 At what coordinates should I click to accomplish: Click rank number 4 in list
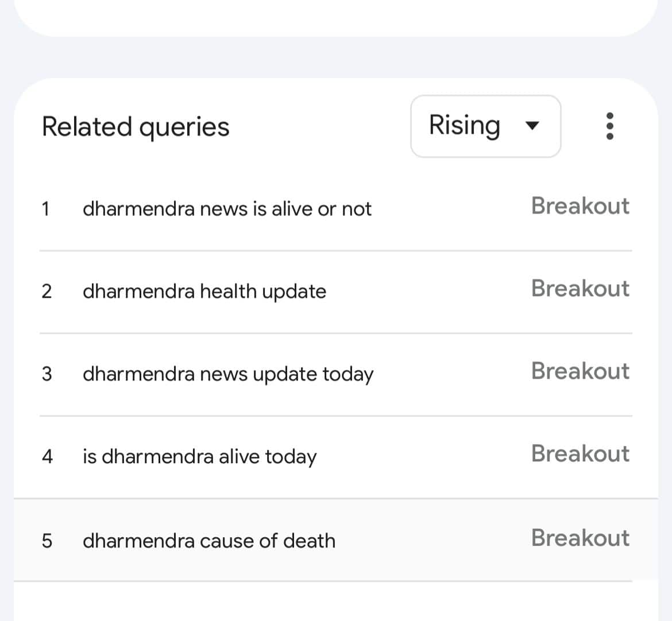(x=47, y=457)
